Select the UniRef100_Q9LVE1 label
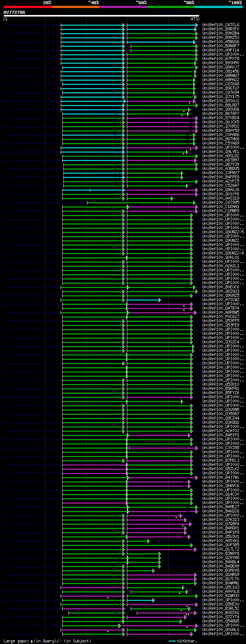Screen dimensions: 246x644 tap(221, 152)
